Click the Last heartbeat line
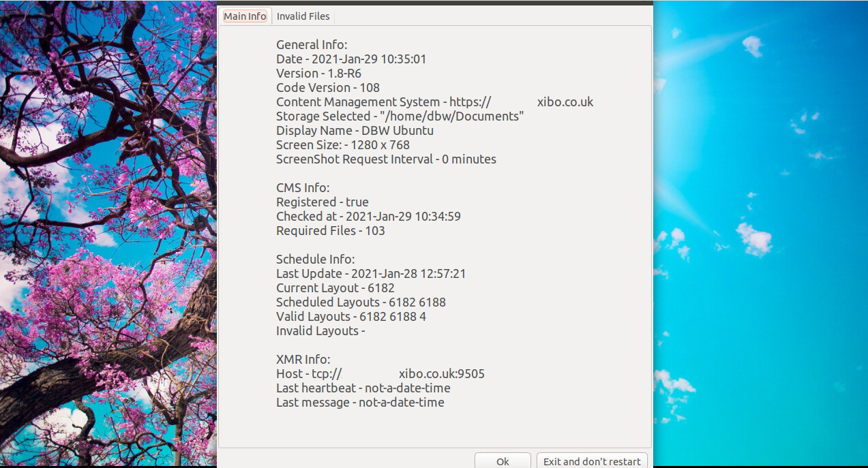868x468 pixels. pyautogui.click(x=363, y=388)
